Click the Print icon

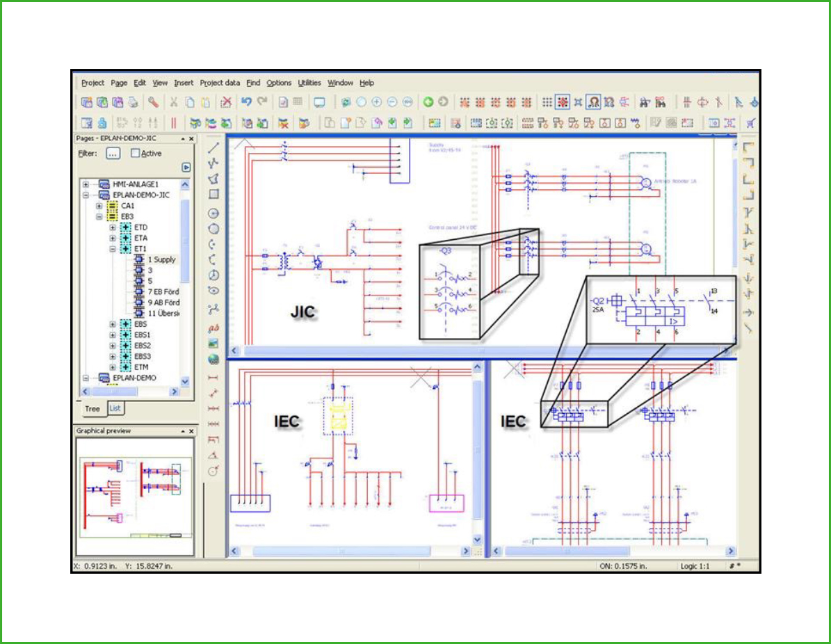132,102
